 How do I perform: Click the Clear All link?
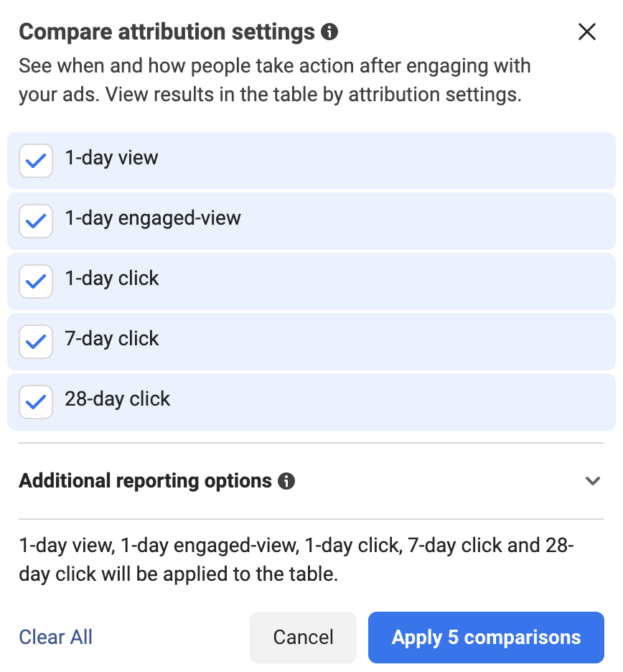(x=56, y=637)
